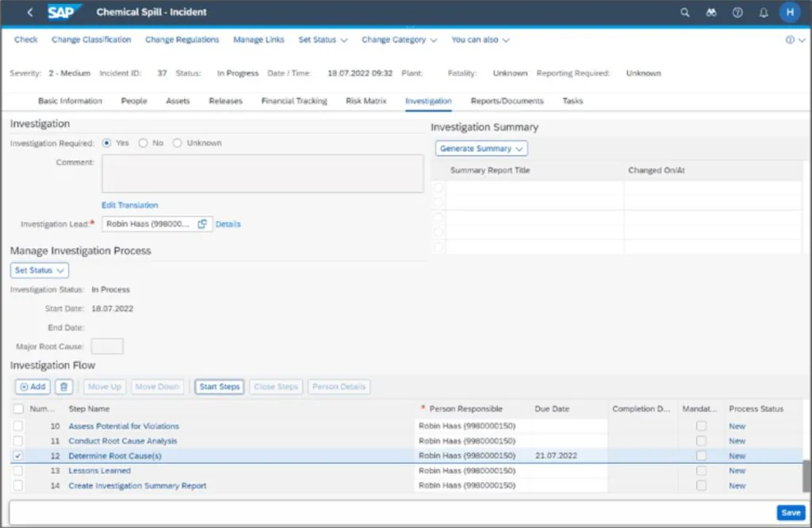812x528 pixels.
Task: Uncheck row 12 Determine Root Cause(s)
Action: (x=18, y=456)
